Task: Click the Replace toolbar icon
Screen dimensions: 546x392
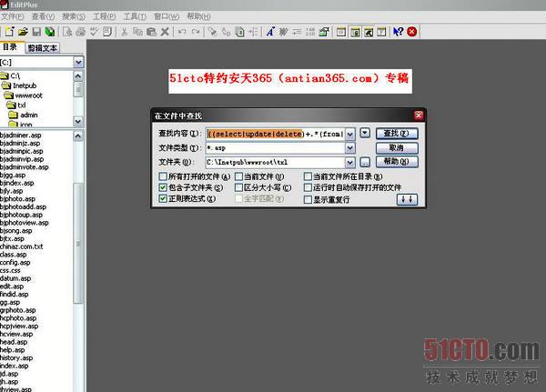Action: (226, 32)
